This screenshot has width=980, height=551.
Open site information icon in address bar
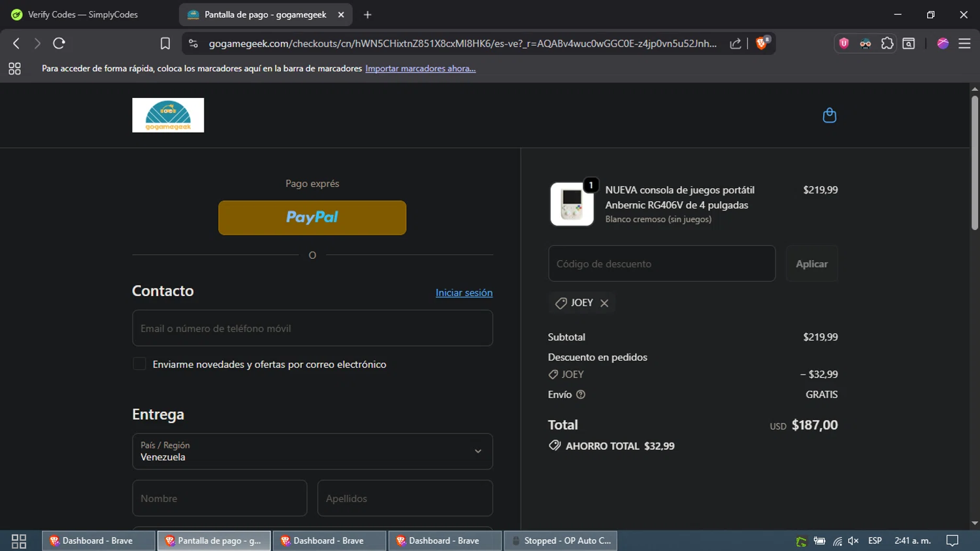[193, 43]
